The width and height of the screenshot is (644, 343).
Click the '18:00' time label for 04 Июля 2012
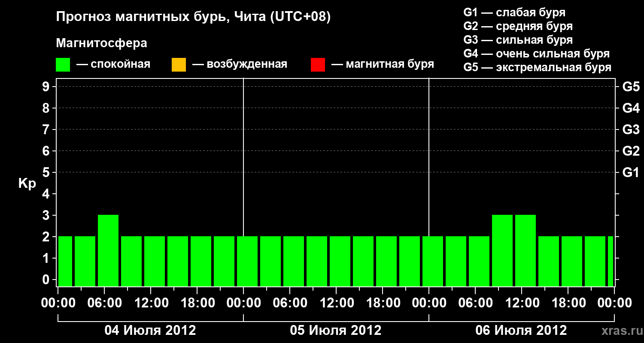coord(197,303)
